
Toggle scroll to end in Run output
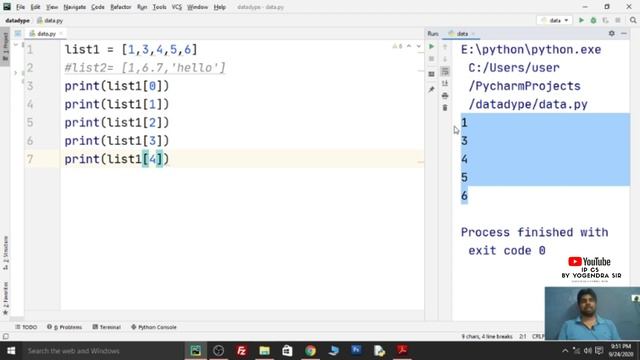(x=445, y=83)
